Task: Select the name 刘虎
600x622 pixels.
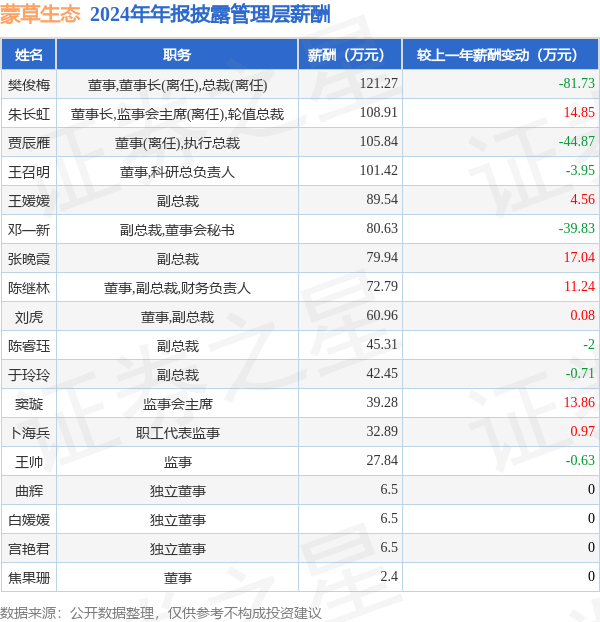Action: [x=29, y=317]
